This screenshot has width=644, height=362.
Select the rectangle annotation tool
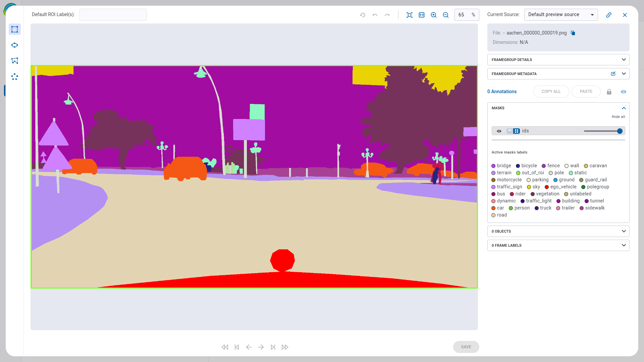coord(14,29)
